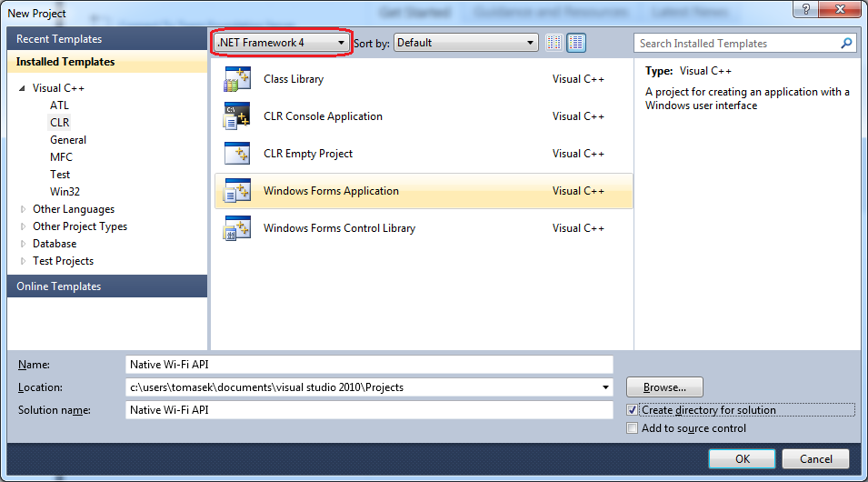Expand the Database node
The width and height of the screenshot is (868, 482).
pyautogui.click(x=23, y=244)
